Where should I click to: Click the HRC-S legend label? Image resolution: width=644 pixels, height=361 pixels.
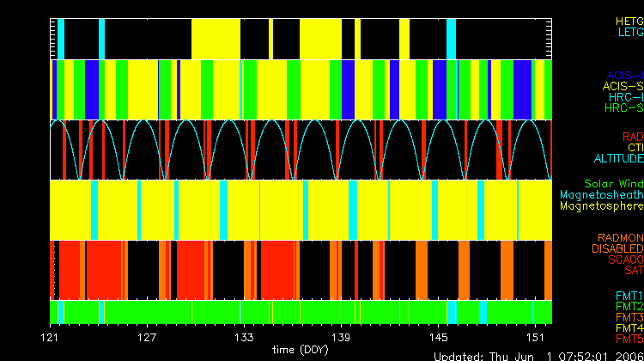point(623,108)
